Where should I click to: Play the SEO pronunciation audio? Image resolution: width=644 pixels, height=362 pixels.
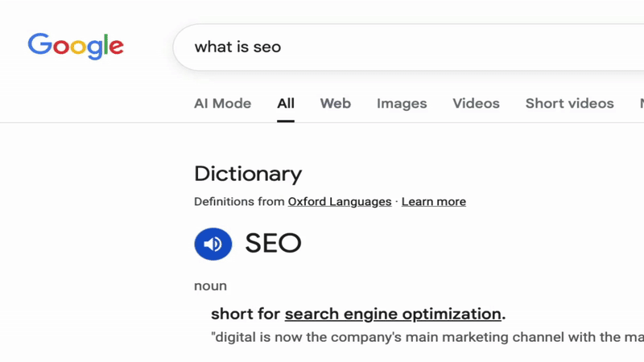click(213, 244)
